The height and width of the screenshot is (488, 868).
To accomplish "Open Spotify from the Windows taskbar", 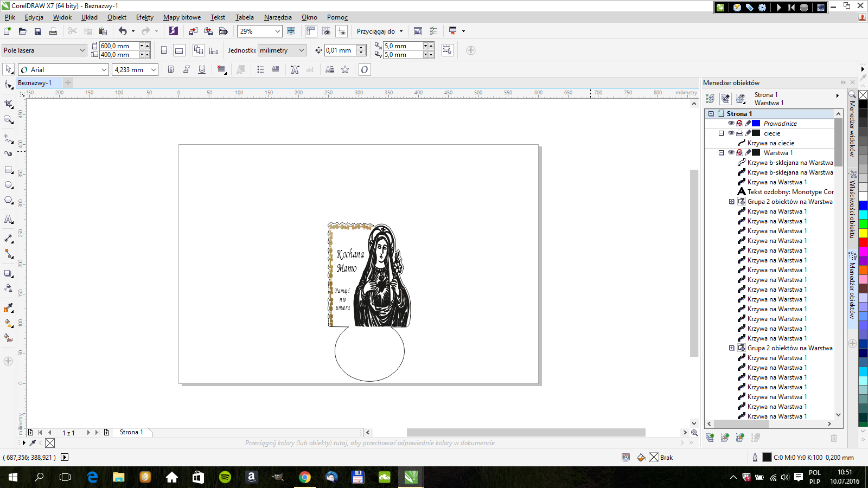I will pyautogui.click(x=225, y=477).
